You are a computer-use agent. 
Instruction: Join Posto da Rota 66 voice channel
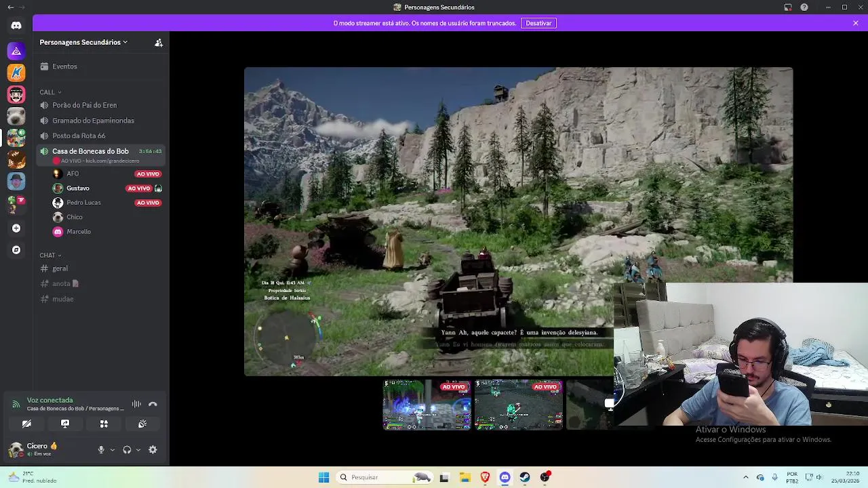click(x=102, y=136)
